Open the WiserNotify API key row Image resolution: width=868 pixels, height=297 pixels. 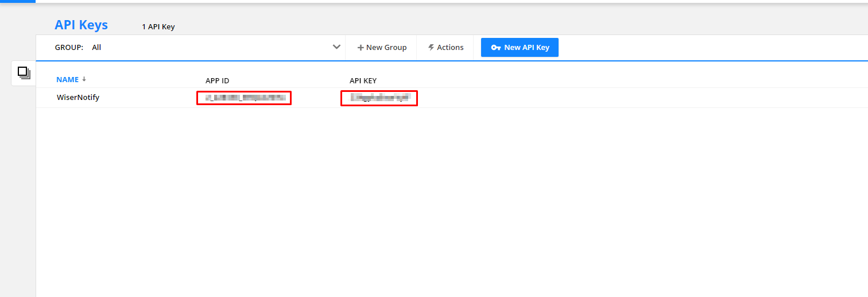(78, 98)
